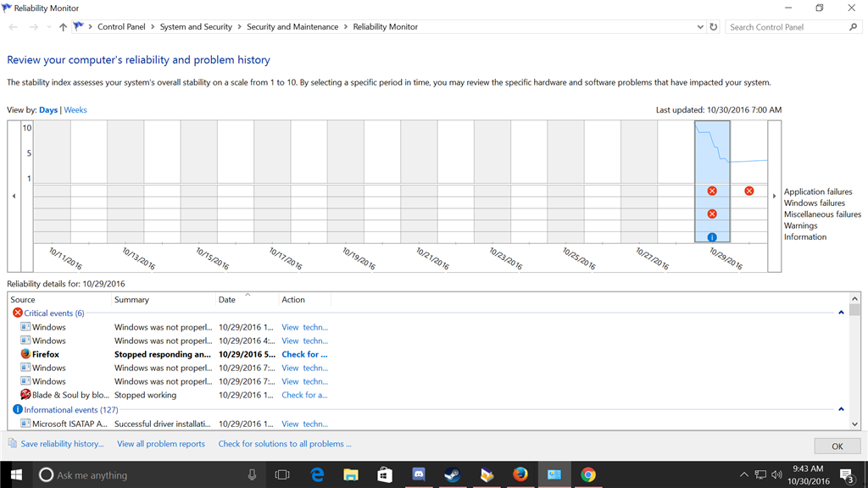Click Check for solution link for Firefox
868x488 pixels.
pos(304,354)
